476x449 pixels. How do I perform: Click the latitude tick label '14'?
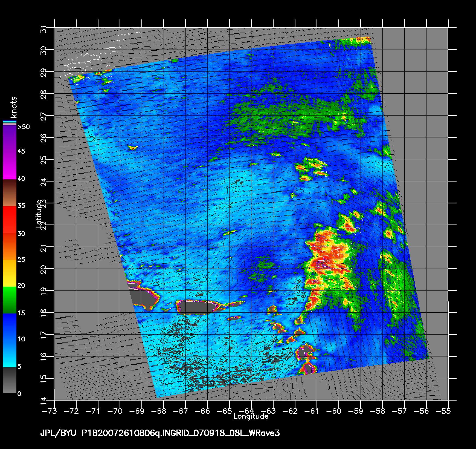pos(44,401)
